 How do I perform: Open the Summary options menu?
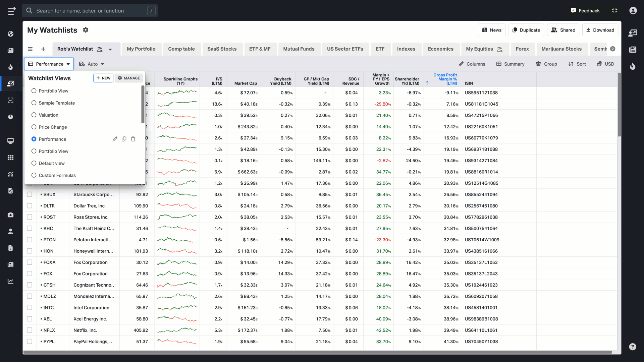point(510,64)
